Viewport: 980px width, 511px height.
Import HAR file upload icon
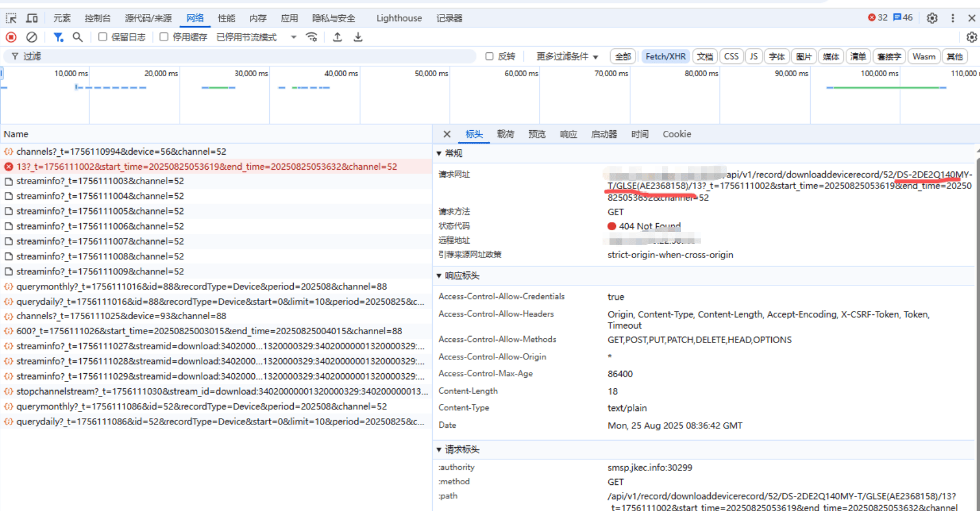[337, 37]
